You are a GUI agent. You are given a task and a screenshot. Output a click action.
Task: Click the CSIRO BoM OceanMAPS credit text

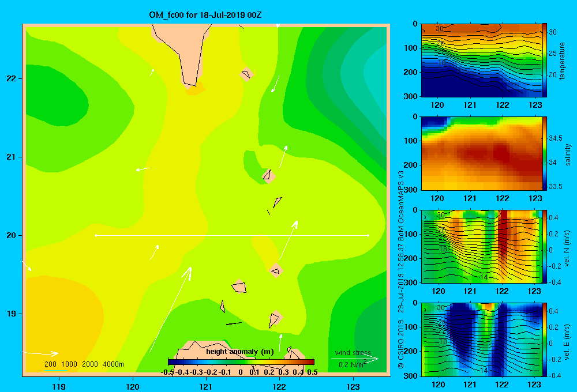tap(401, 269)
